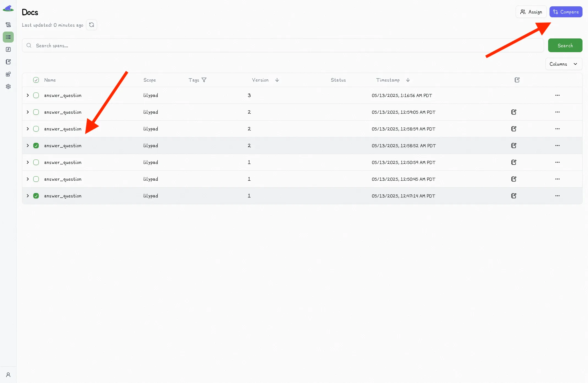Click the Compare button
Screen dimensions: 588x383
click(x=565, y=12)
